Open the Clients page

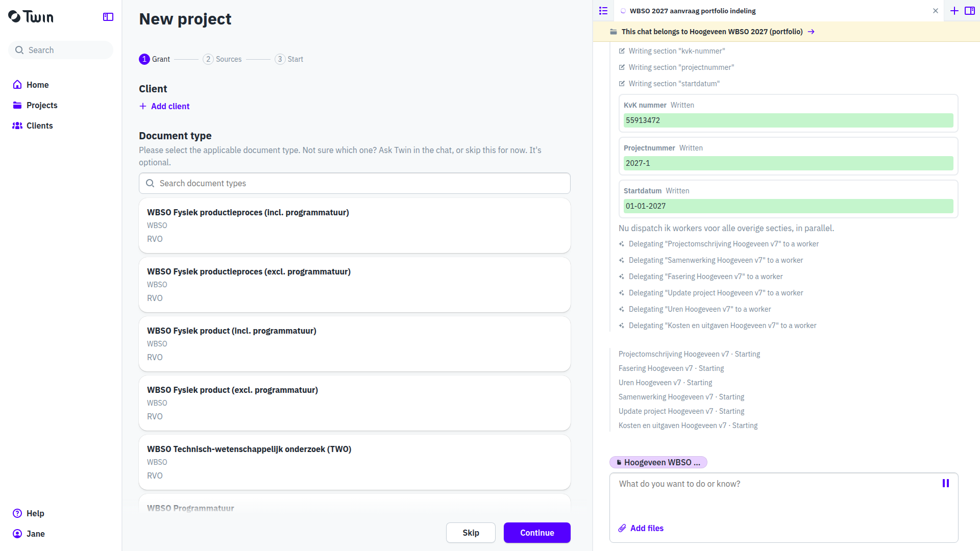pos(33,126)
